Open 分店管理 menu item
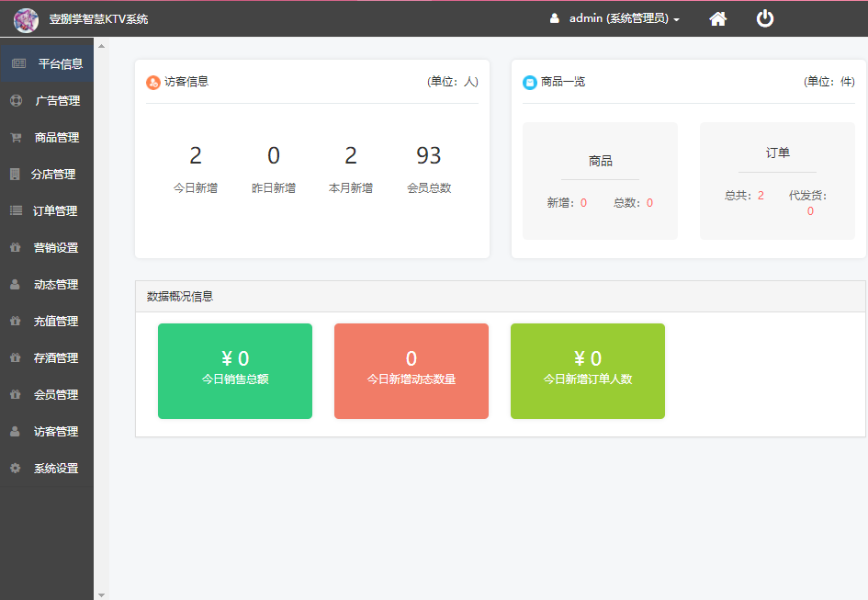The height and width of the screenshot is (600, 868). pyautogui.click(x=47, y=174)
